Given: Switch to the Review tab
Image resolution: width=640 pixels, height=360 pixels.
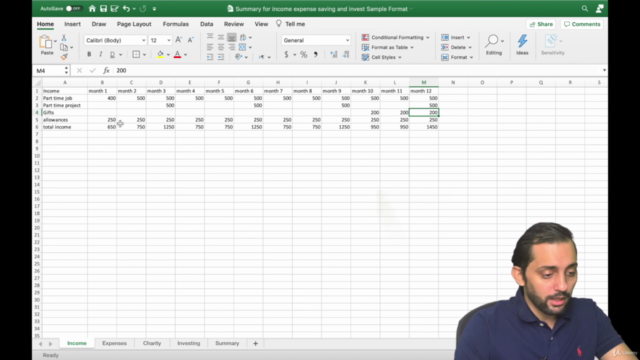Looking at the screenshot, I should tap(234, 24).
